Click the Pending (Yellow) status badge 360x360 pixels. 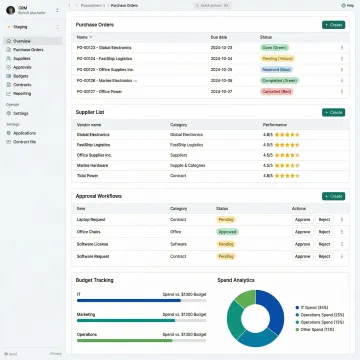(x=277, y=59)
